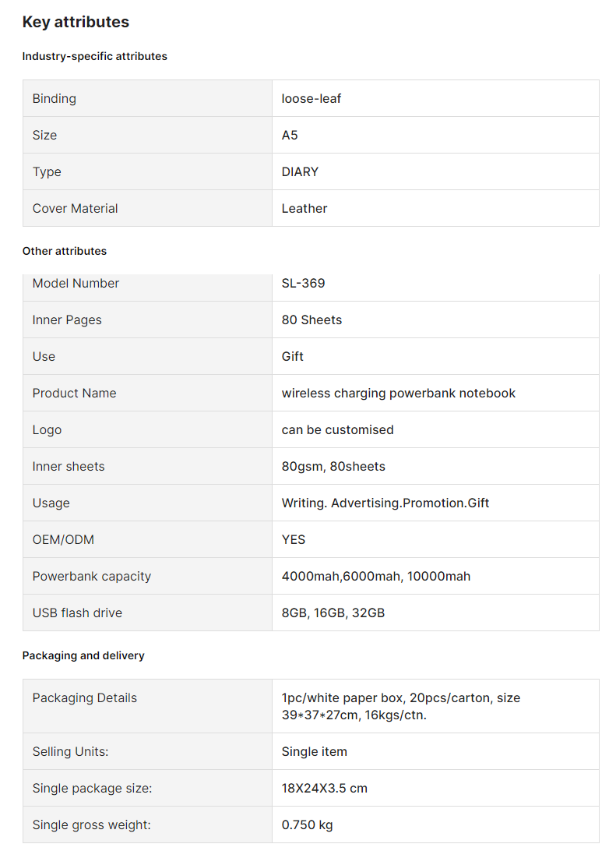Select the DIARY type value

pos(300,171)
